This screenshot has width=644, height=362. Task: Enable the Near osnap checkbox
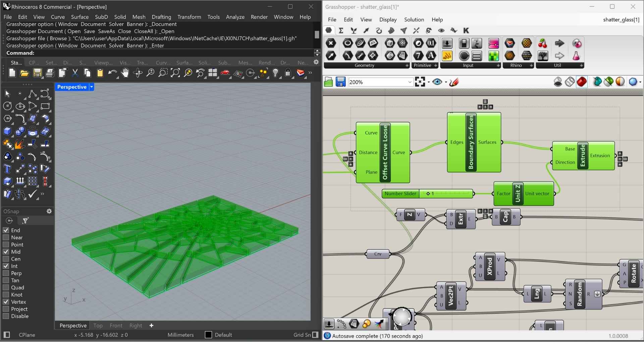[6, 237]
